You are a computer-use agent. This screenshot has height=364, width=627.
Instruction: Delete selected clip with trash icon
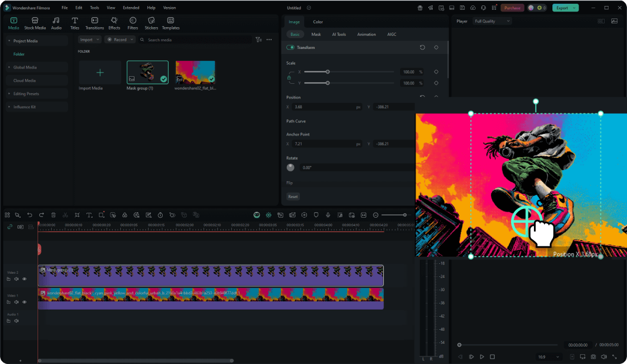(x=53, y=215)
